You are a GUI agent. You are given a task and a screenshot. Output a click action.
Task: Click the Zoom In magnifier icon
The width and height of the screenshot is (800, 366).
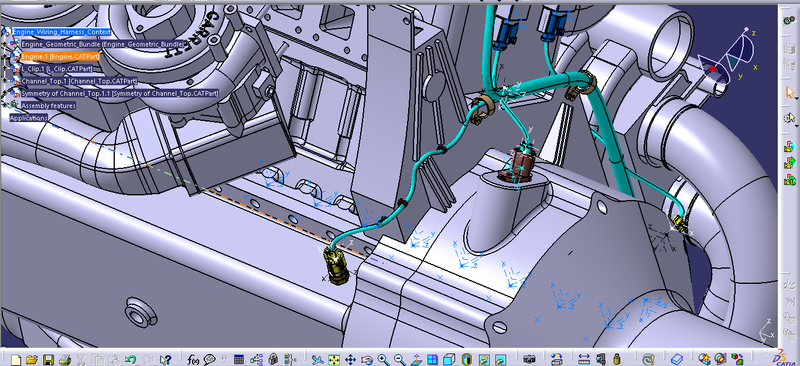click(383, 359)
